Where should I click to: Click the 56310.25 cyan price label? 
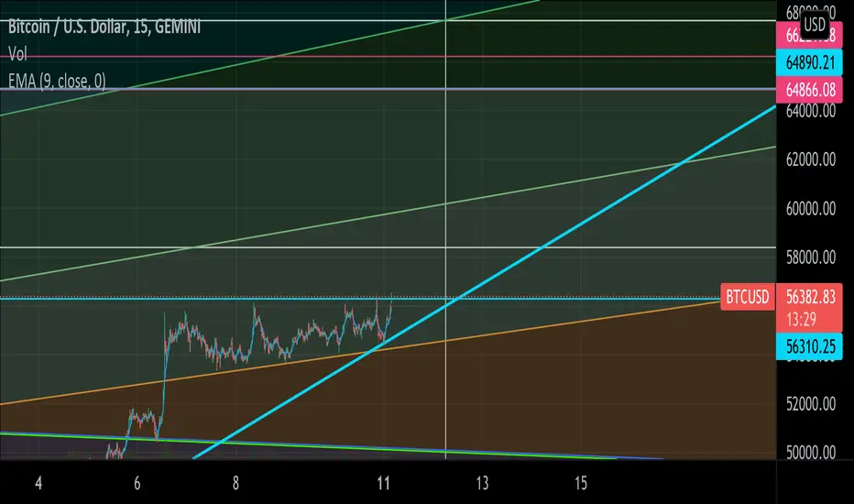tap(809, 346)
